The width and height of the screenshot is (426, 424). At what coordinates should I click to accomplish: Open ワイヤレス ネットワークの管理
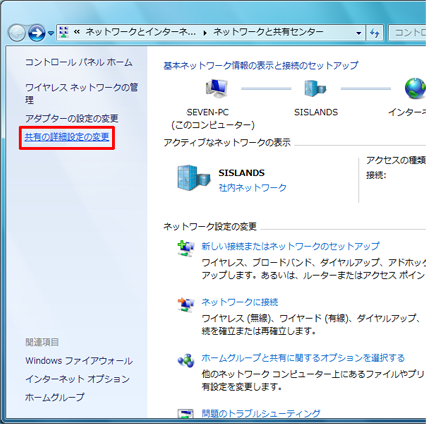81,94
